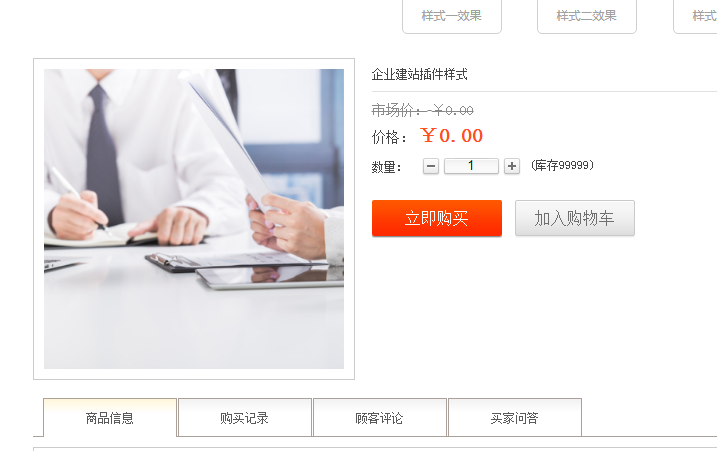Image resolution: width=717 pixels, height=451 pixels.
Task: Click the 立即购买 buy now button
Action: click(437, 218)
